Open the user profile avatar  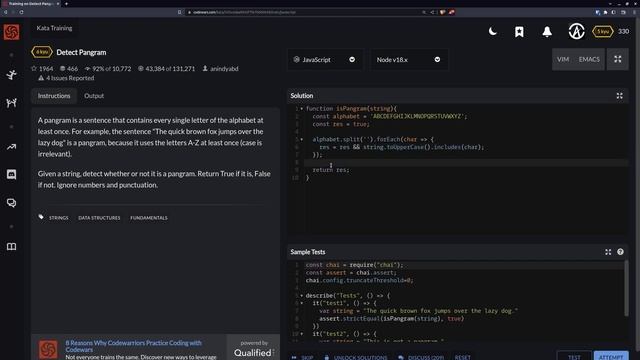click(576, 31)
